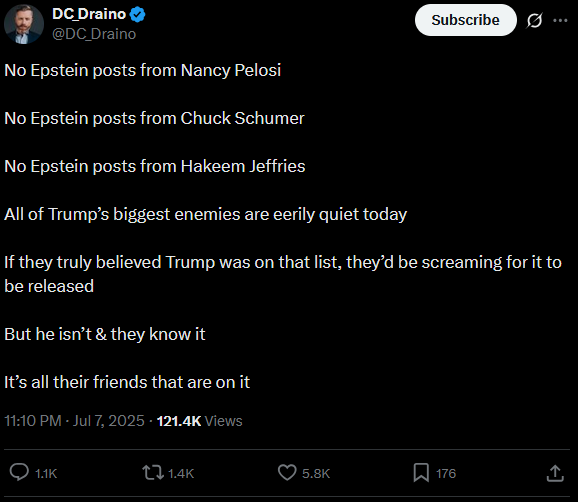Click the "No Epstein posts from Nancy Pelosi" line
The image size is (578, 502).
(x=143, y=70)
